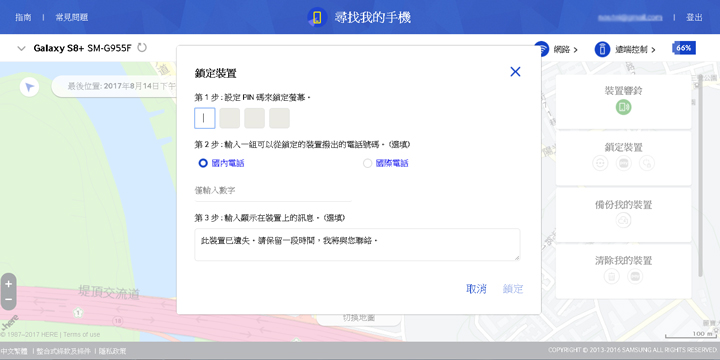Open the 常見問題 link
This screenshot has height=360, width=720.
[72, 17]
